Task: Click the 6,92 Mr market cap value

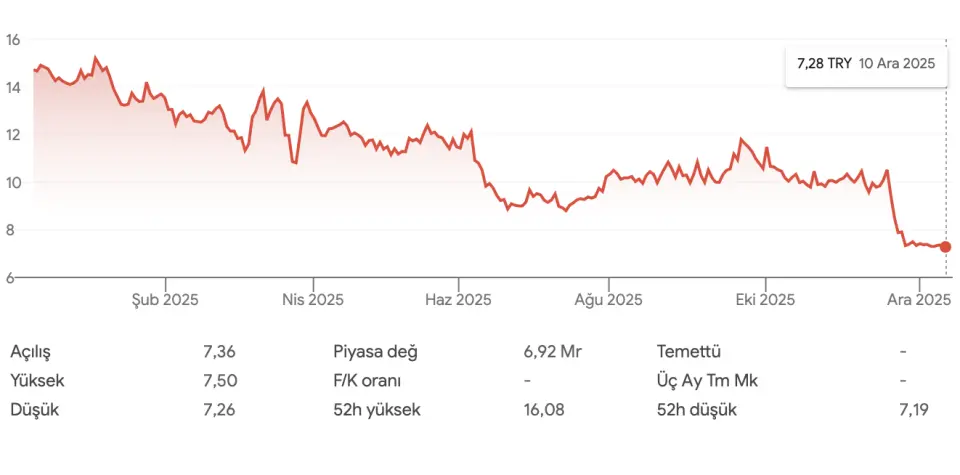Action: [552, 352]
